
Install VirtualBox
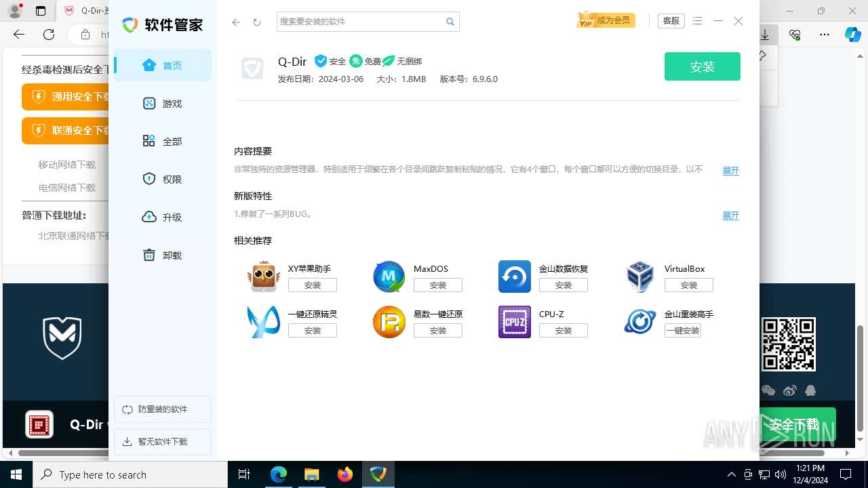point(689,285)
